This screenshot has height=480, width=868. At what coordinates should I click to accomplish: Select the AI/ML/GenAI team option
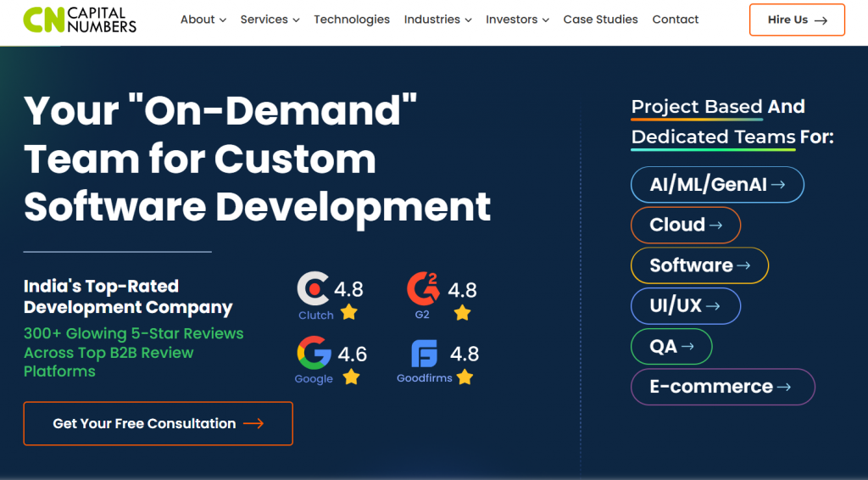(717, 184)
